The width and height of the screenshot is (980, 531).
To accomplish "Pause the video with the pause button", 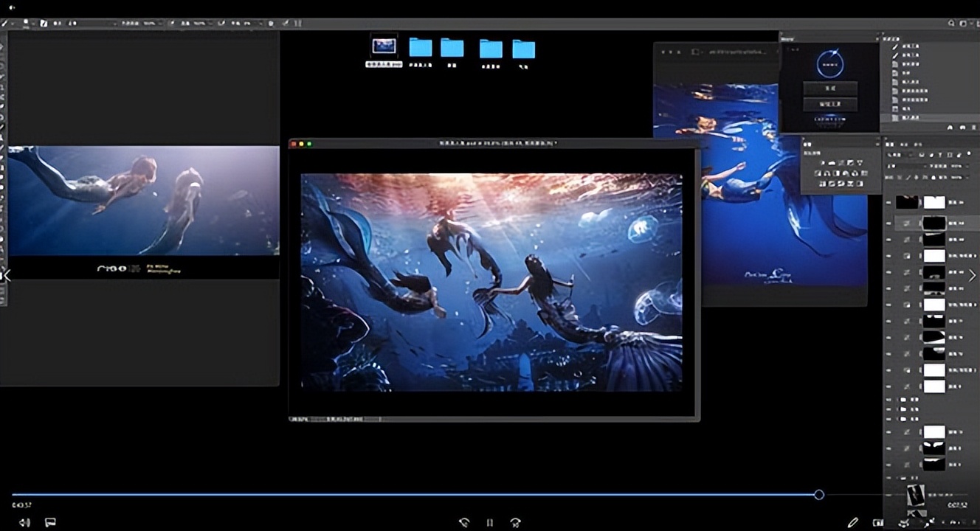I will click(489, 522).
